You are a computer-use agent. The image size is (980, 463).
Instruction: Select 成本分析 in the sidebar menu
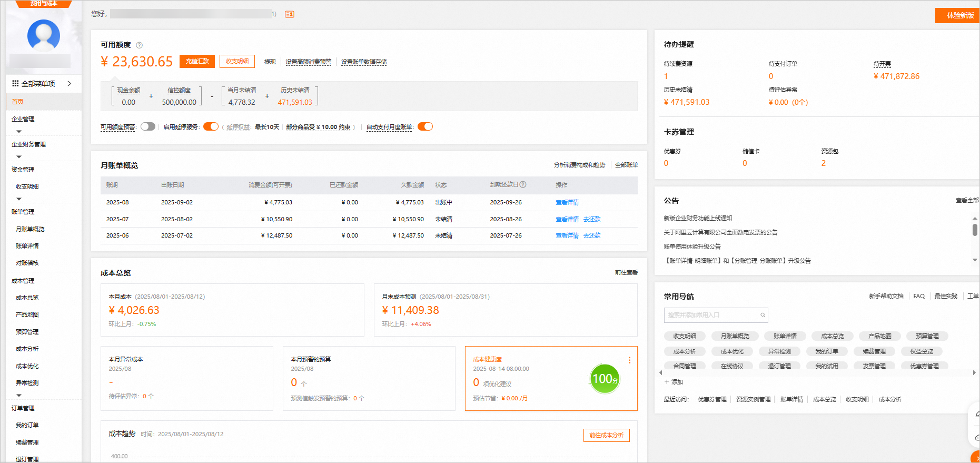point(27,349)
